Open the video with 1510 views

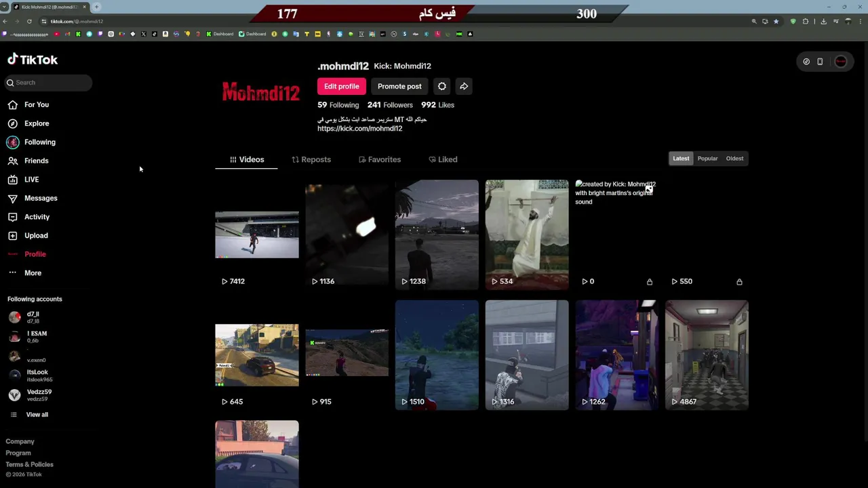click(437, 355)
